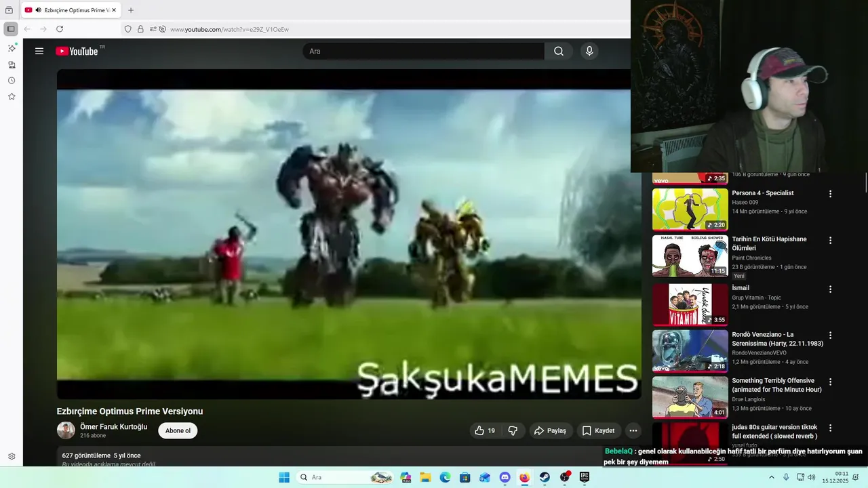Open options for Persona 4 - Specialist
The width and height of the screenshot is (868, 488).
tap(830, 194)
